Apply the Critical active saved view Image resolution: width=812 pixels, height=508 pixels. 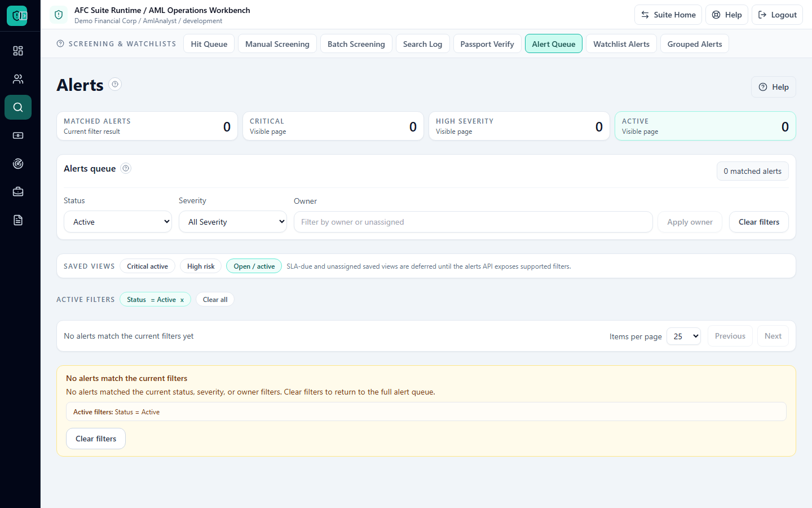(x=147, y=266)
